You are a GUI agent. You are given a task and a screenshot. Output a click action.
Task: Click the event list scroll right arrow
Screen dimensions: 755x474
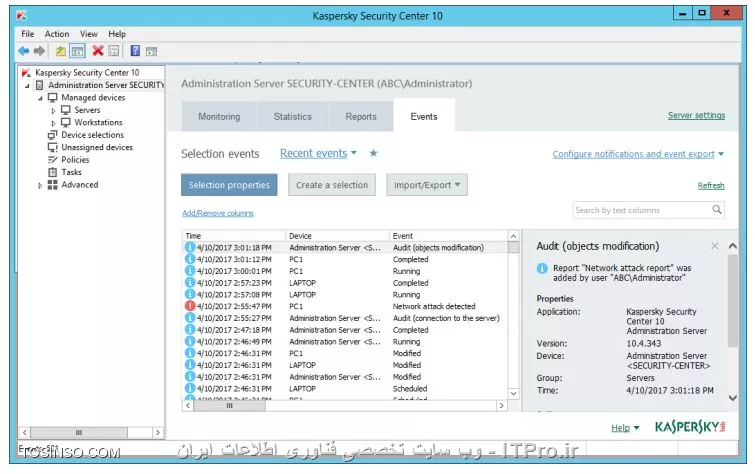click(x=501, y=406)
